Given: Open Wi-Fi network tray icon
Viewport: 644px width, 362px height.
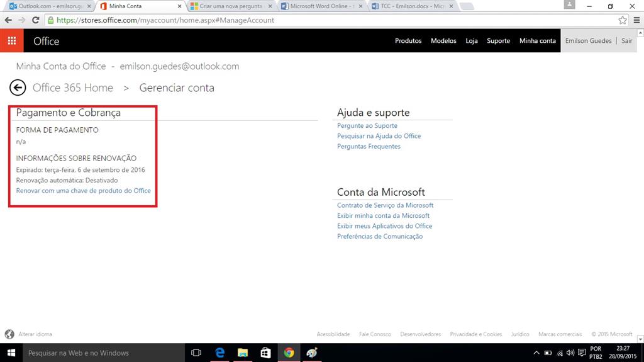Looking at the screenshot, I should (x=559, y=353).
